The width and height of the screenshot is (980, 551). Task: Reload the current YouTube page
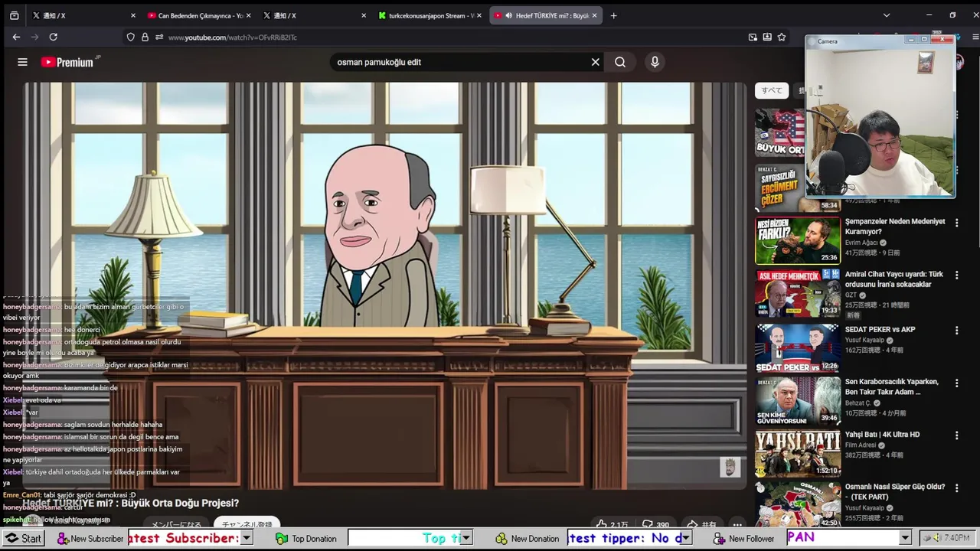(53, 37)
